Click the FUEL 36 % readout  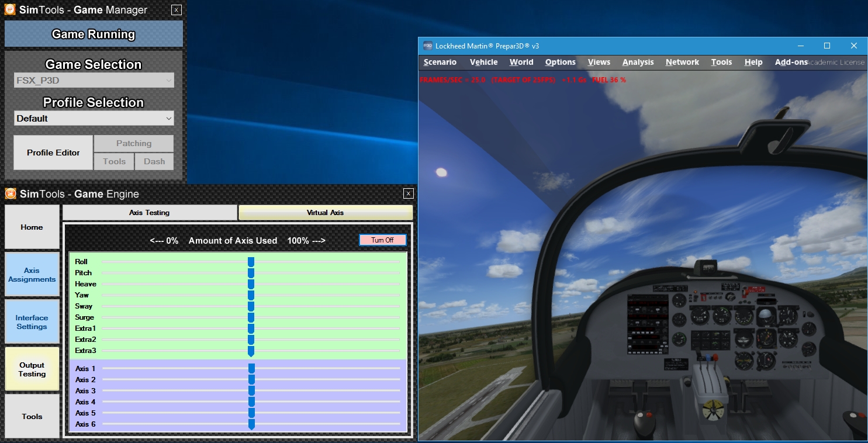pyautogui.click(x=609, y=79)
